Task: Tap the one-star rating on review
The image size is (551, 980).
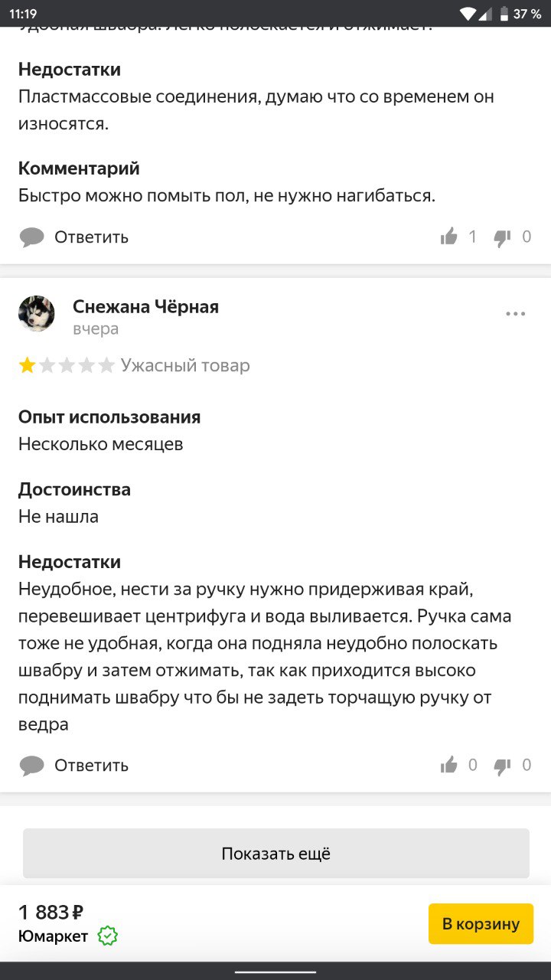Action: (x=28, y=366)
